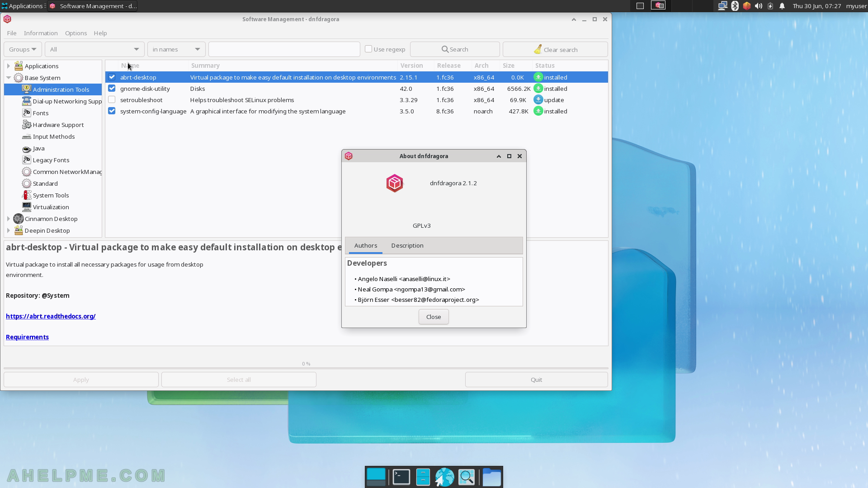Click the Hardware Support icon
Viewport: 868px width, 488px height.
pos(27,125)
